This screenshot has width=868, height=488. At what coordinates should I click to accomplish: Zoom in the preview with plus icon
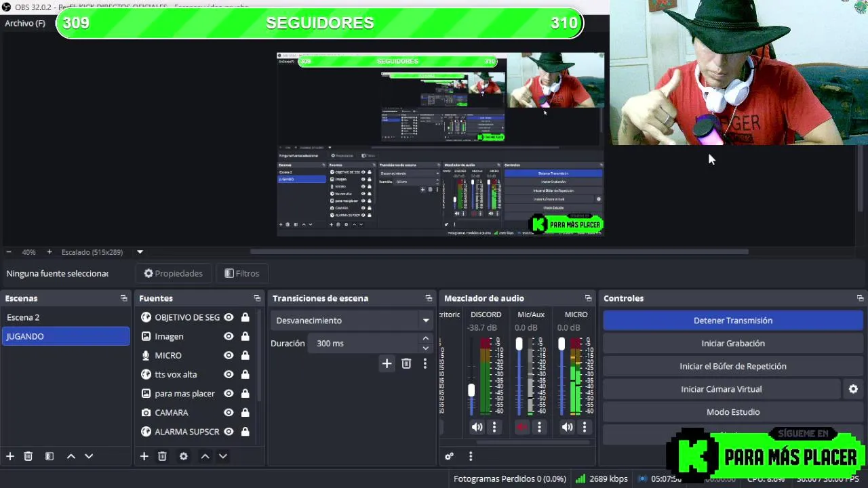(49, 252)
